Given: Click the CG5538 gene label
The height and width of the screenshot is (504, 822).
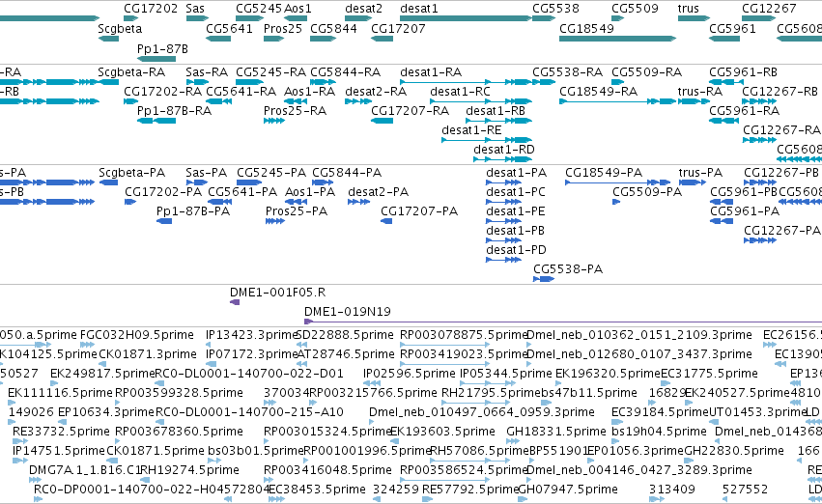Looking at the screenshot, I should tap(555, 9).
